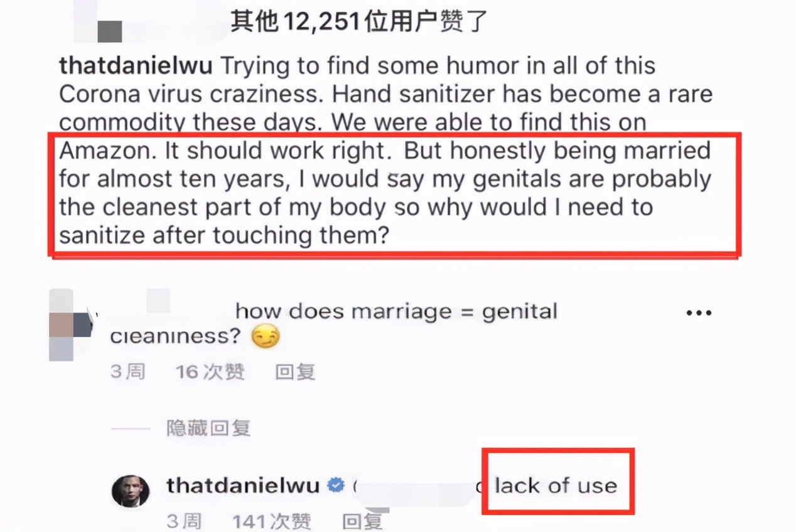
Task: View who liked via 141次赞
Action: click(x=272, y=520)
